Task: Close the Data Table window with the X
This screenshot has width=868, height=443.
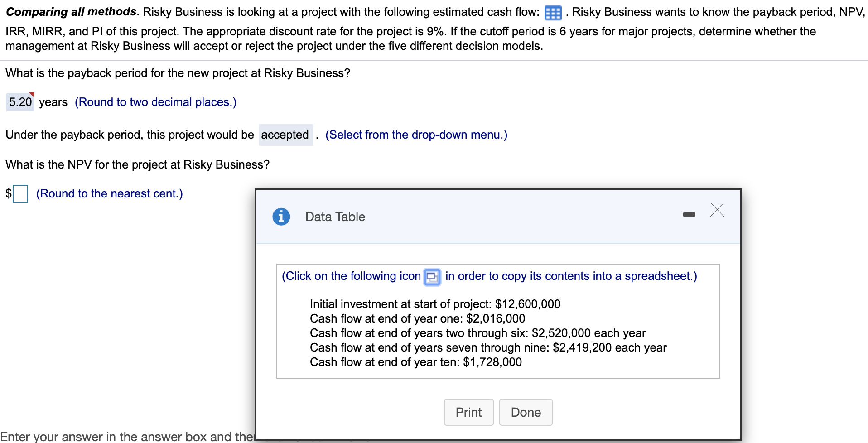Action: pyautogui.click(x=717, y=210)
